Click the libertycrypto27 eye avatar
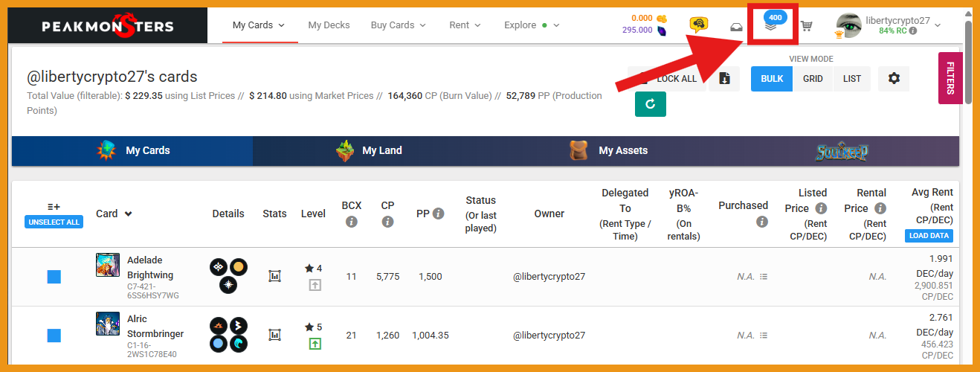980x372 pixels. (848, 25)
